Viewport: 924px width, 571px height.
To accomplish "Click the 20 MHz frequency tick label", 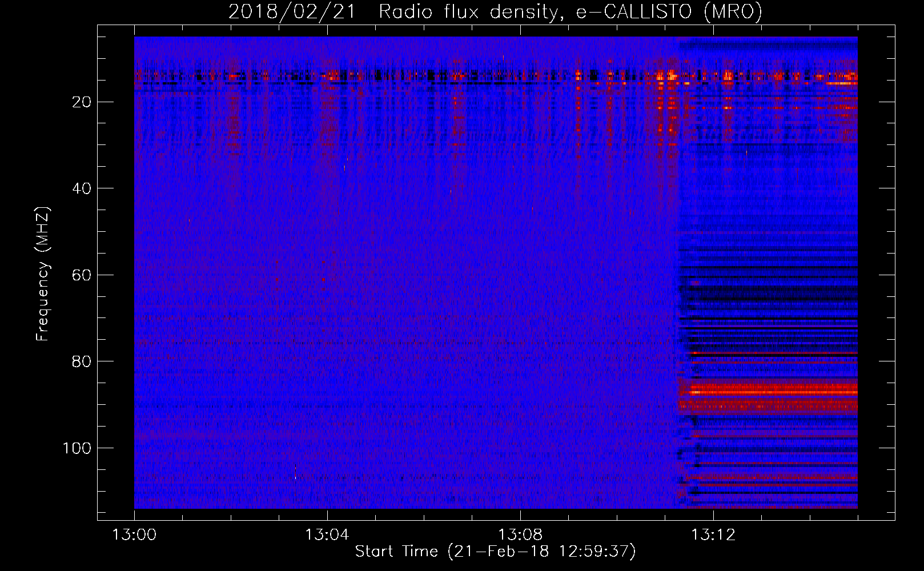I will pyautogui.click(x=82, y=102).
